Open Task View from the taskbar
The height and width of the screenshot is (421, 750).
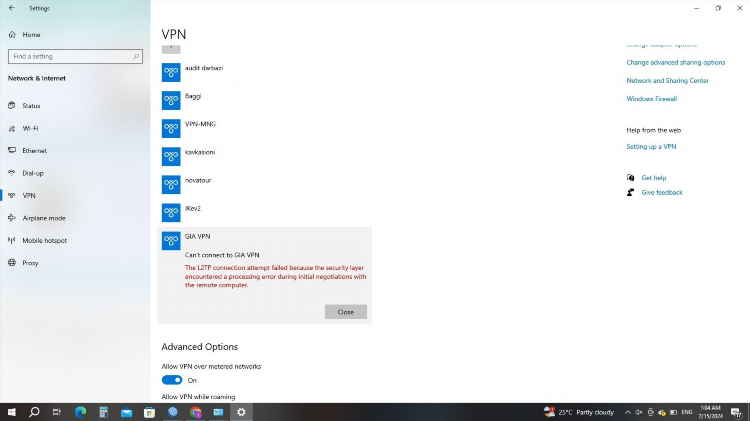tap(57, 412)
